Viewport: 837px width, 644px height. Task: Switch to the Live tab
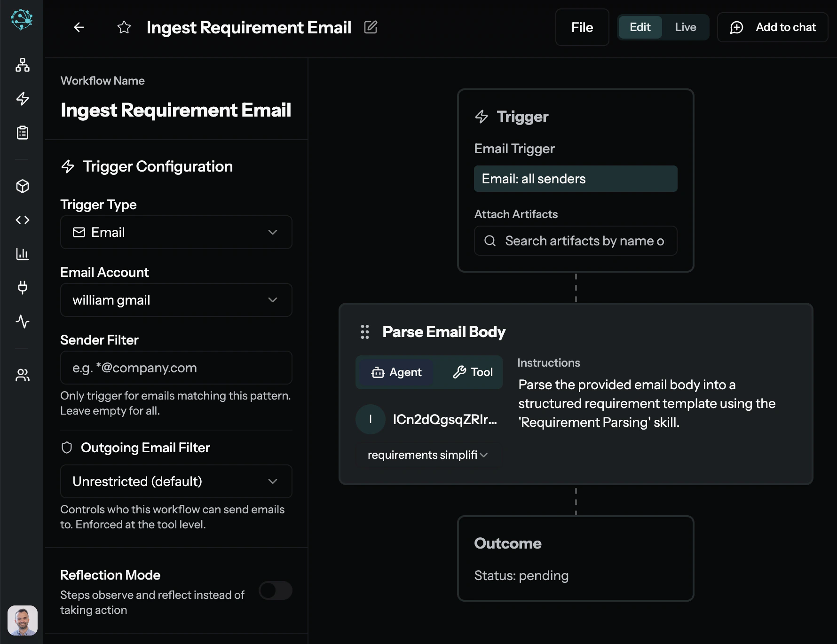tap(685, 27)
